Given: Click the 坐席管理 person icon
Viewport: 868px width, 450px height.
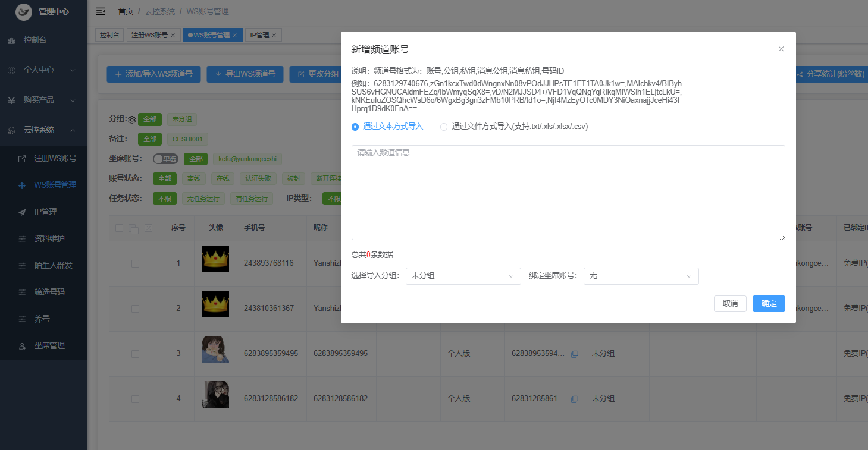Looking at the screenshot, I should click(22, 345).
